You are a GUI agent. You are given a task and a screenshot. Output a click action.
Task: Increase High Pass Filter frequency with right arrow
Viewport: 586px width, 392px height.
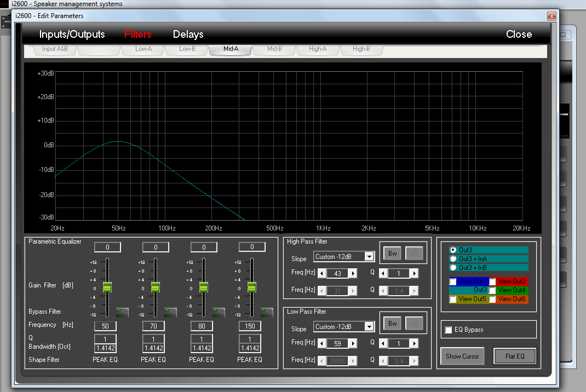353,274
